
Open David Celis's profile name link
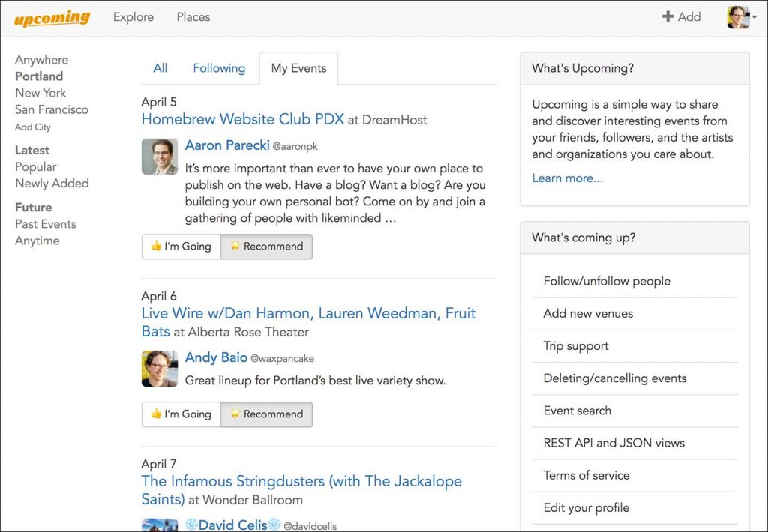(x=232, y=525)
